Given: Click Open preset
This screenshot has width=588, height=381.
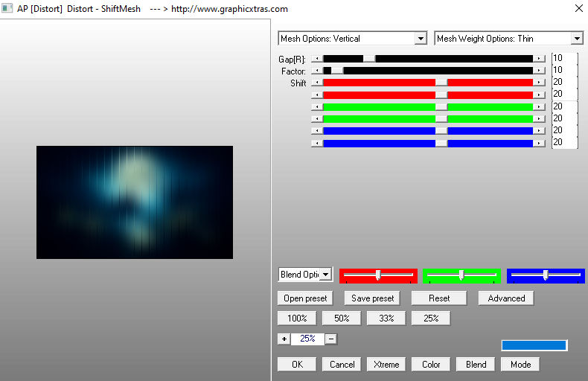Looking at the screenshot, I should [x=305, y=298].
